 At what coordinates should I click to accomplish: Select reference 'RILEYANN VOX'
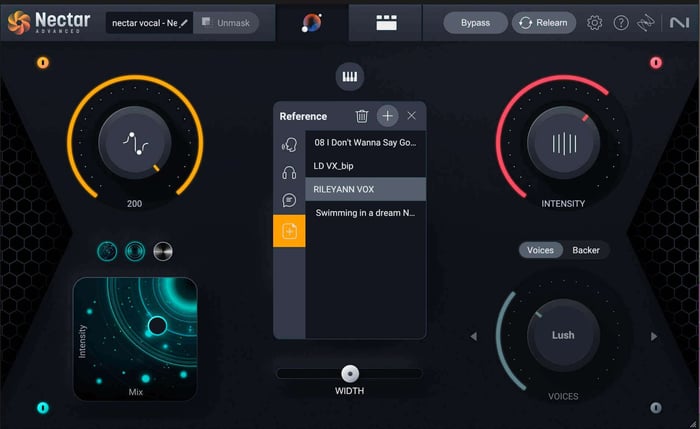pos(366,189)
